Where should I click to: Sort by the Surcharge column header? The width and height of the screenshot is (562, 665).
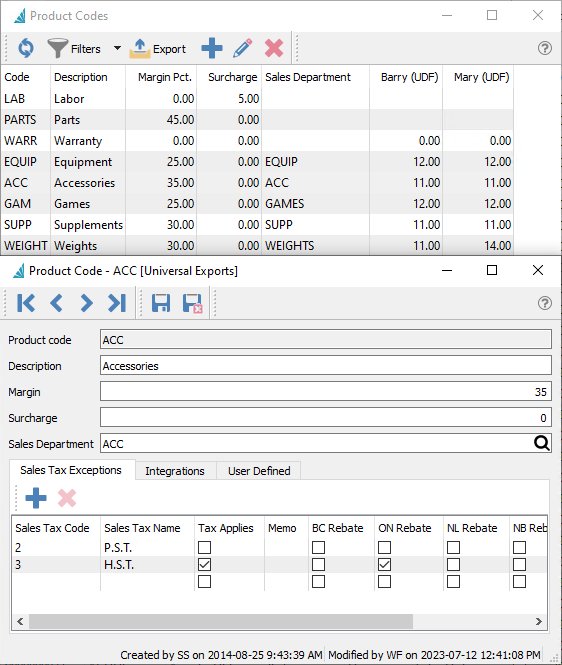229,77
